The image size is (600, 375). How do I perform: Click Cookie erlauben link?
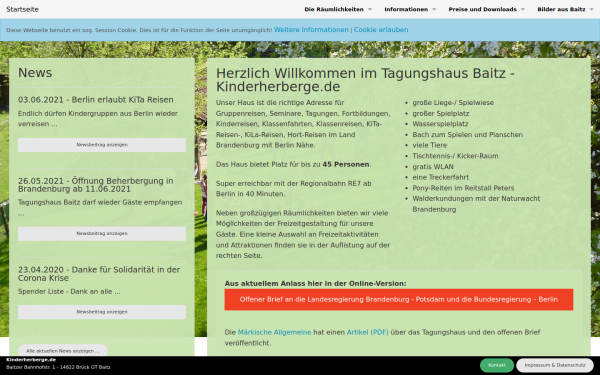coord(381,30)
